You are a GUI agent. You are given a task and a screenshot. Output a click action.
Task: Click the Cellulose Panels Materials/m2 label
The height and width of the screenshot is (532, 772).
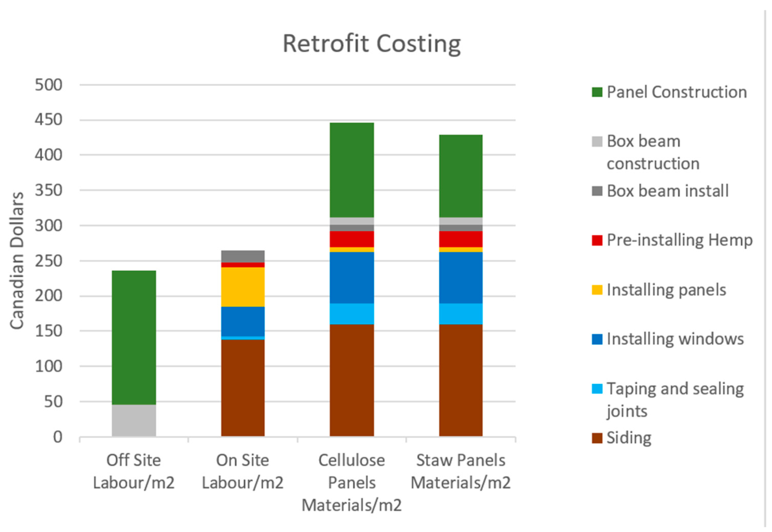[351, 482]
